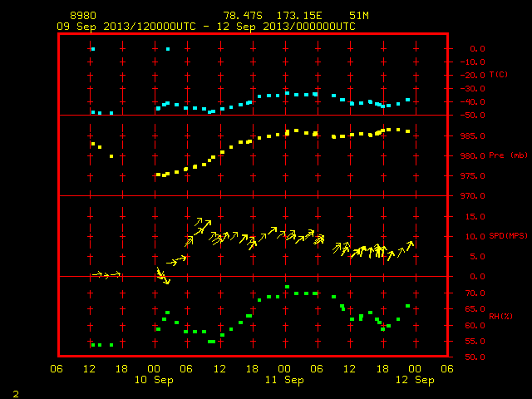Click station ID 8980 in header
The image size is (532, 399).
coord(83,16)
